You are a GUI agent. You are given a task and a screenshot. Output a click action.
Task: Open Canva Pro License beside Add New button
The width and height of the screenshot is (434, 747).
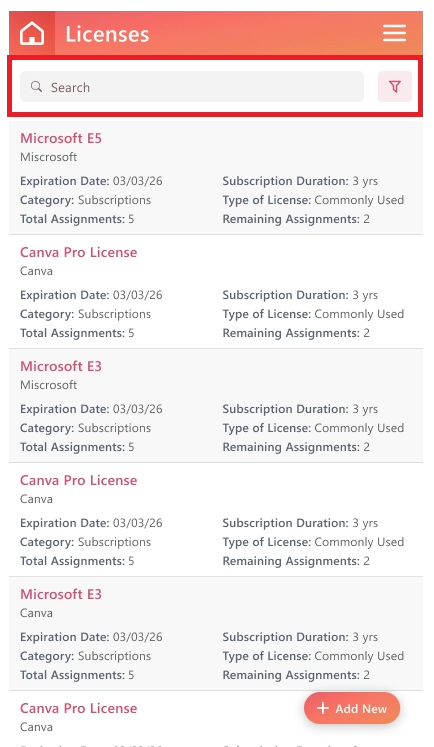(79, 708)
